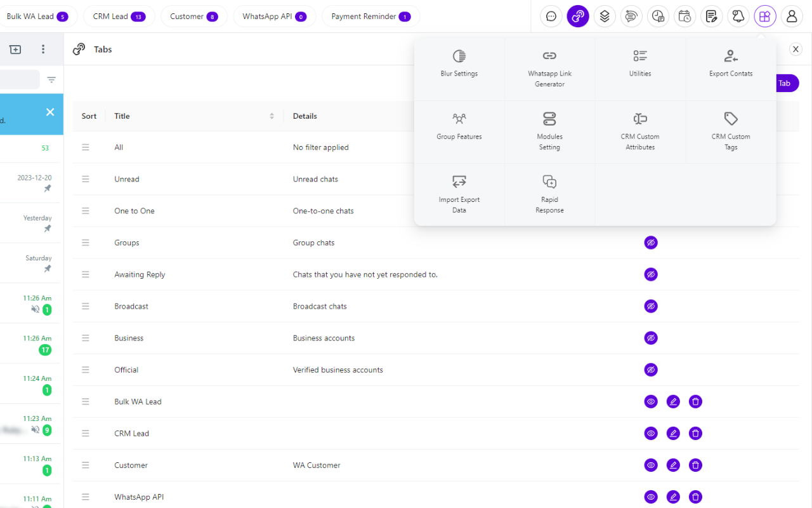
Task: Click the active purple tabs hand-pointer icon
Action: tap(578, 17)
